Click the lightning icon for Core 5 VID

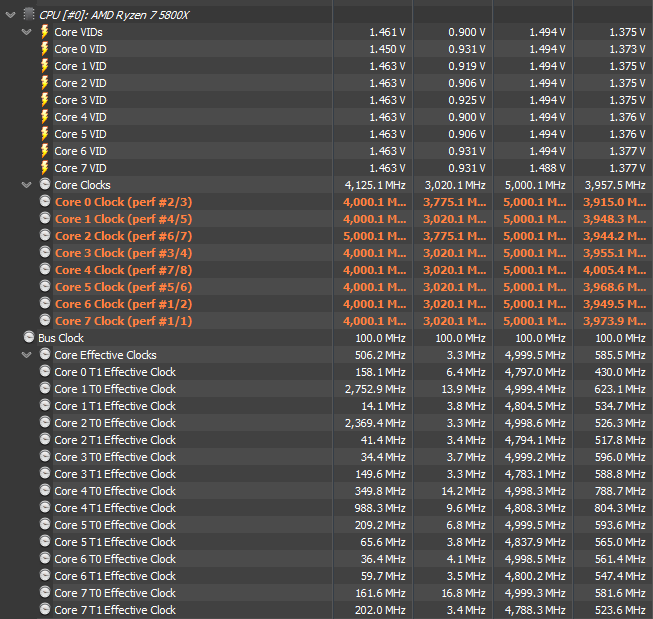(45, 134)
